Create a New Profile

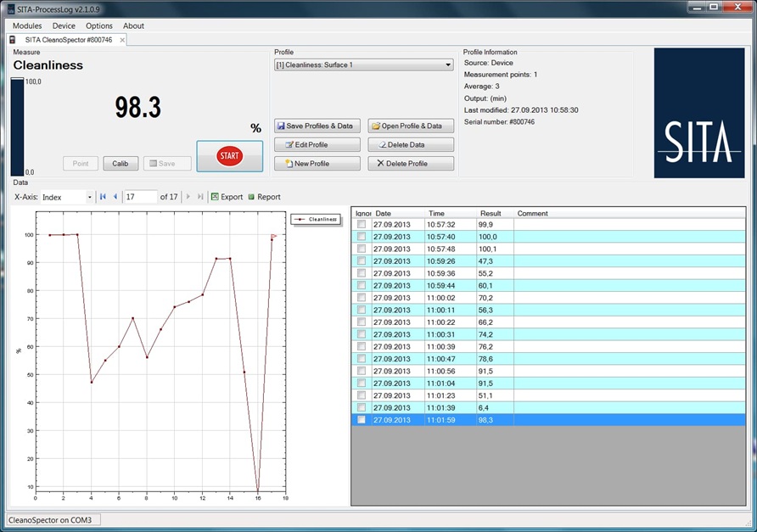[x=317, y=164]
